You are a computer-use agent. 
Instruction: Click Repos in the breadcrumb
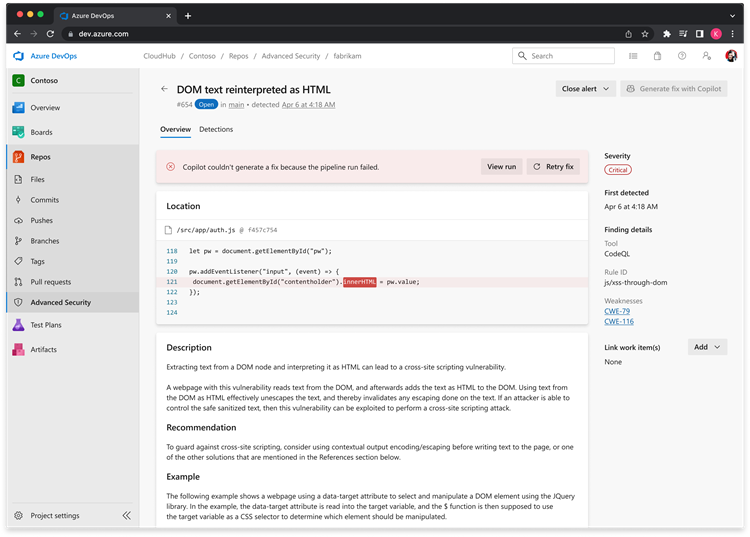click(x=238, y=56)
